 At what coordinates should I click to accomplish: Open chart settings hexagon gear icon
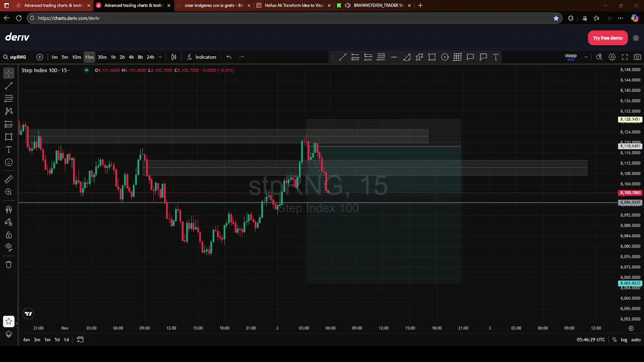point(612,57)
